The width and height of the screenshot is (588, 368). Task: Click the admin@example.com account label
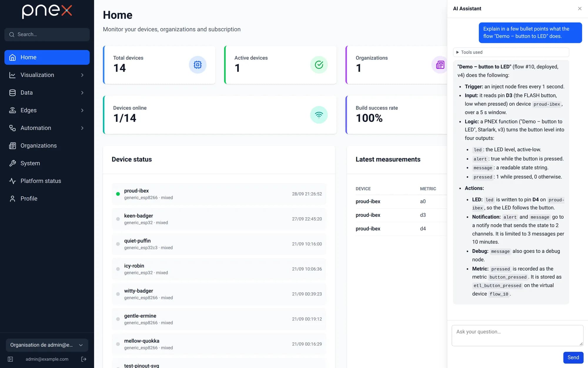(x=47, y=359)
